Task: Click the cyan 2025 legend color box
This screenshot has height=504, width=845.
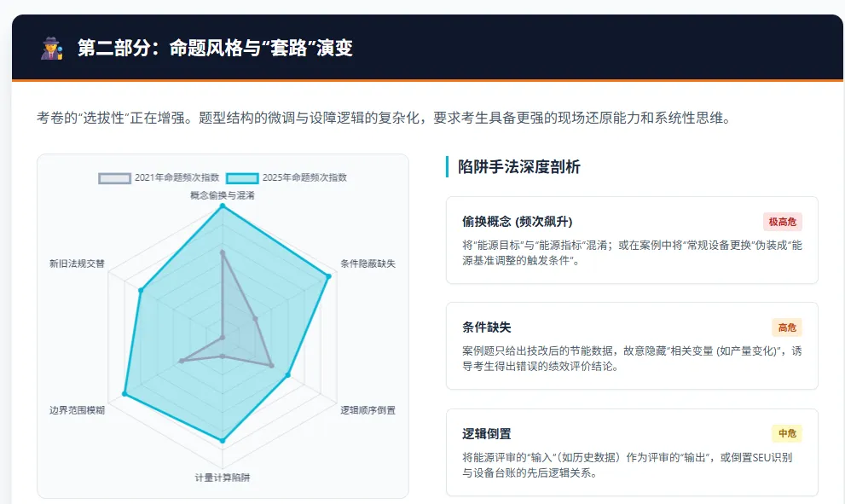Action: coord(242,178)
